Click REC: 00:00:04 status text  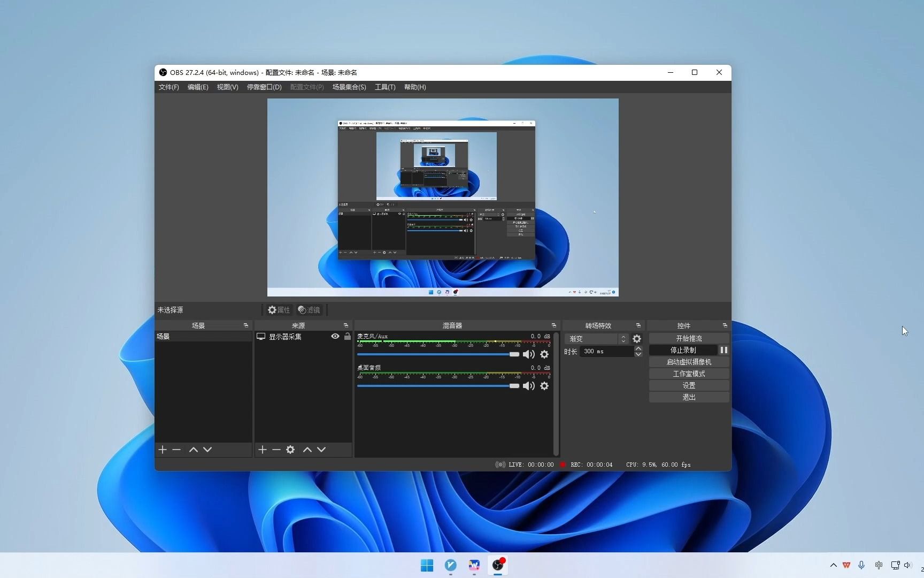point(591,465)
